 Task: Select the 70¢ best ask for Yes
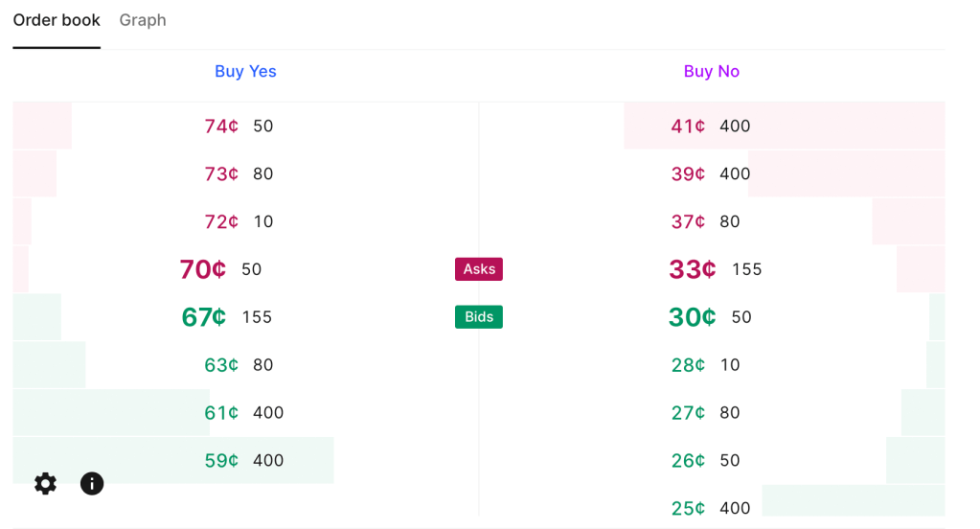[203, 269]
